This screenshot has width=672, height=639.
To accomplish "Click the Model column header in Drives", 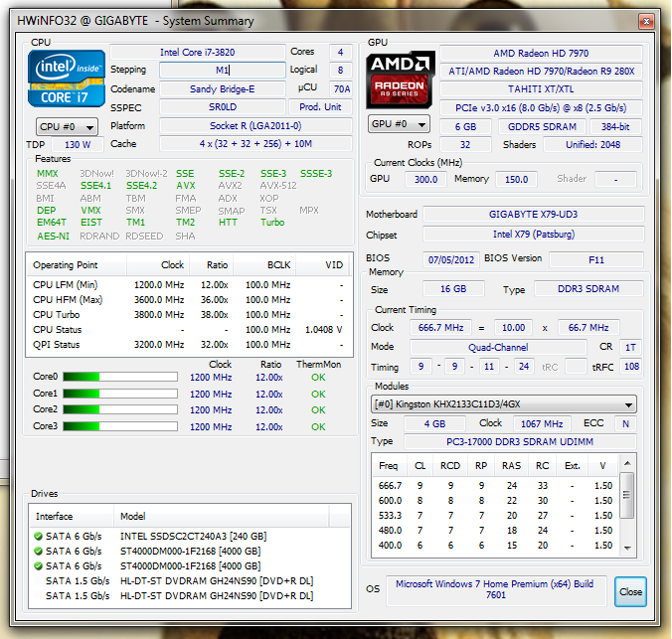I will point(222,516).
